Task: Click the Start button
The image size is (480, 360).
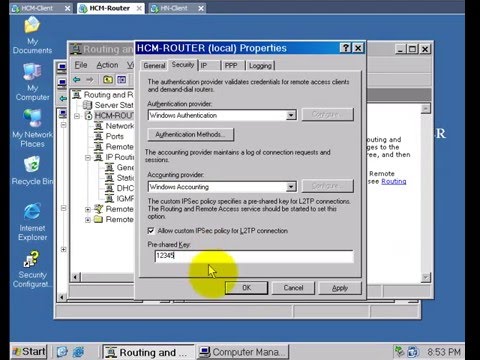Action: point(29,352)
